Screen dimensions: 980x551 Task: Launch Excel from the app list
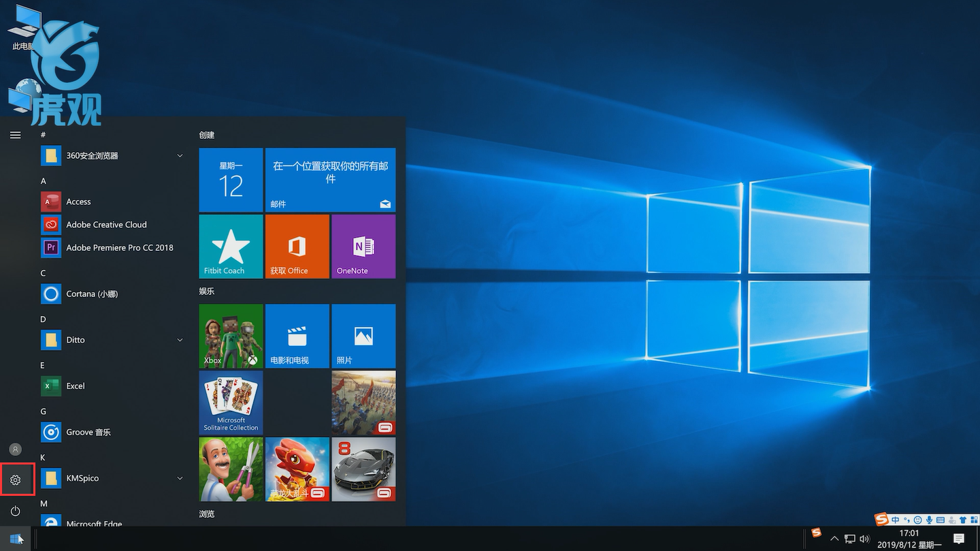pyautogui.click(x=112, y=386)
